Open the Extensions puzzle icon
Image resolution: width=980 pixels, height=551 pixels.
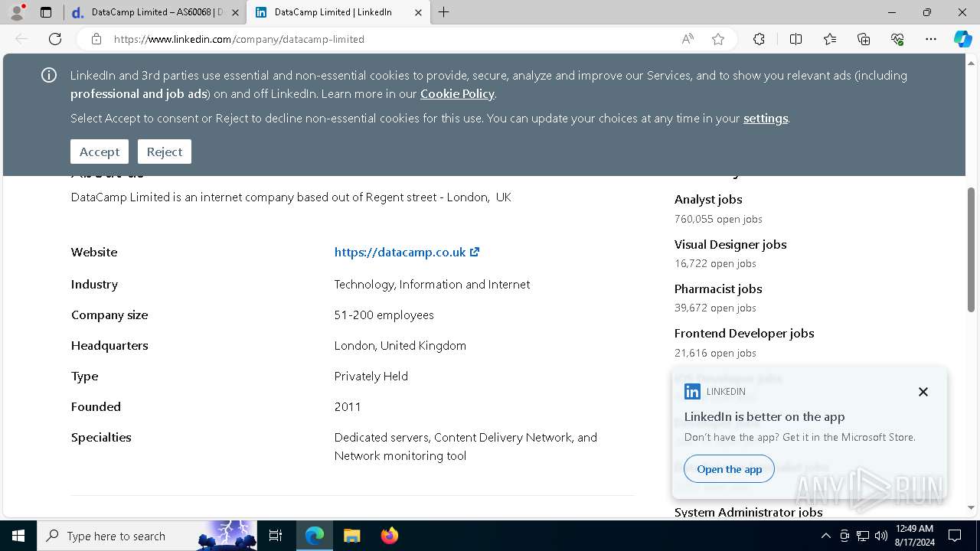tap(759, 39)
